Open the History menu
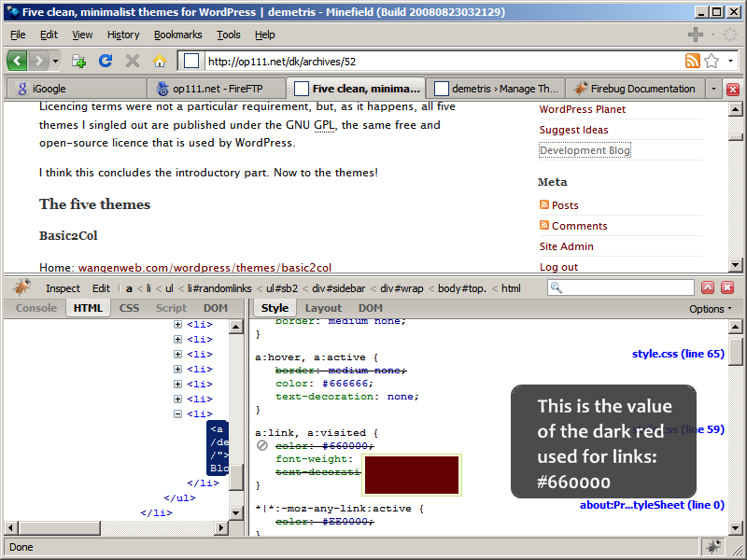 point(123,35)
